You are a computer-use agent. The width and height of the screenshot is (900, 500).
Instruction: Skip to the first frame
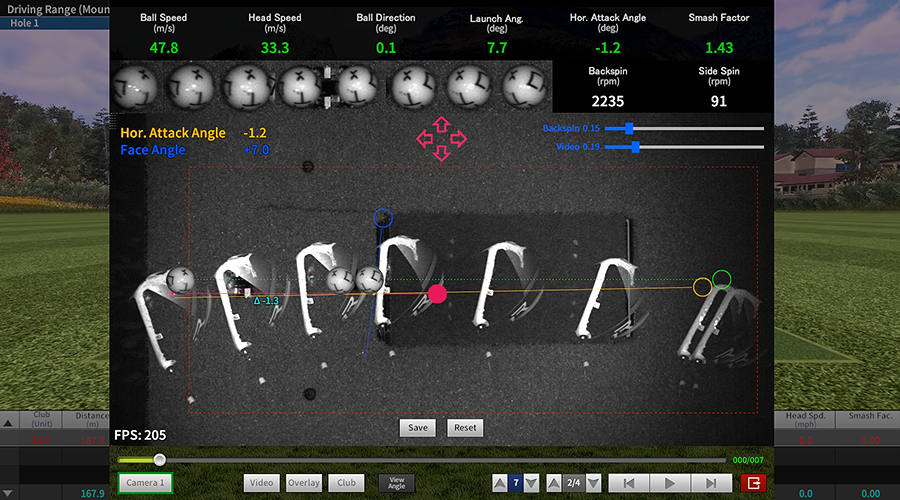pos(629,483)
